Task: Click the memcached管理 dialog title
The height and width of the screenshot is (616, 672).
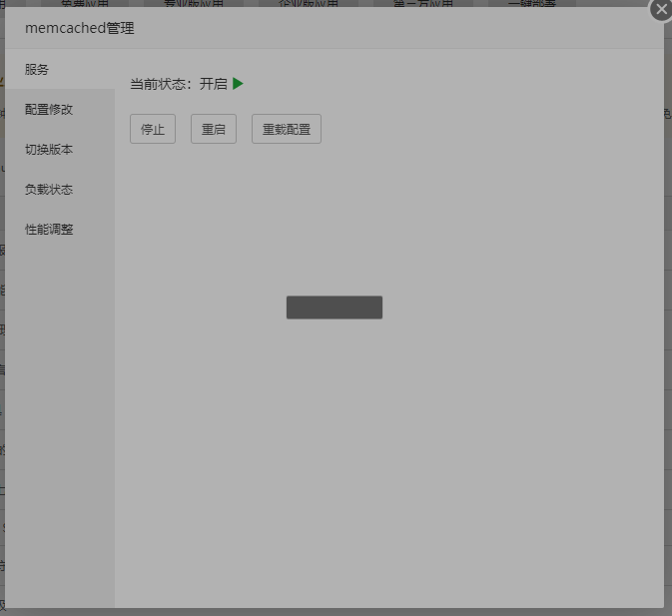Action: (80, 28)
